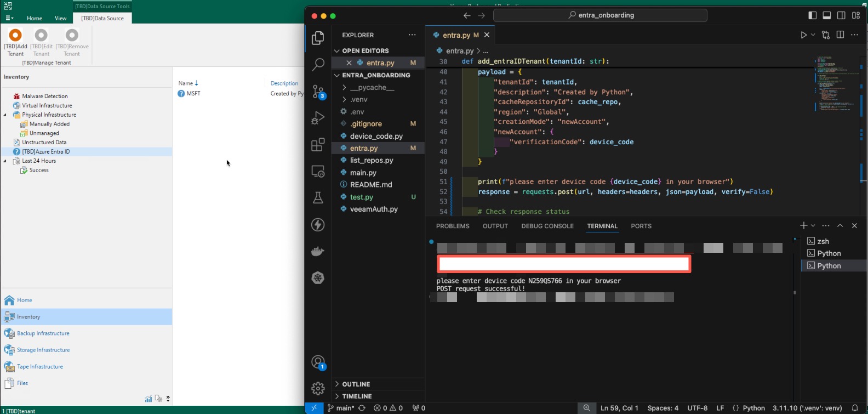868x414 pixels.
Task: Open the Manage gear icon in VS Code
Action: click(318, 388)
